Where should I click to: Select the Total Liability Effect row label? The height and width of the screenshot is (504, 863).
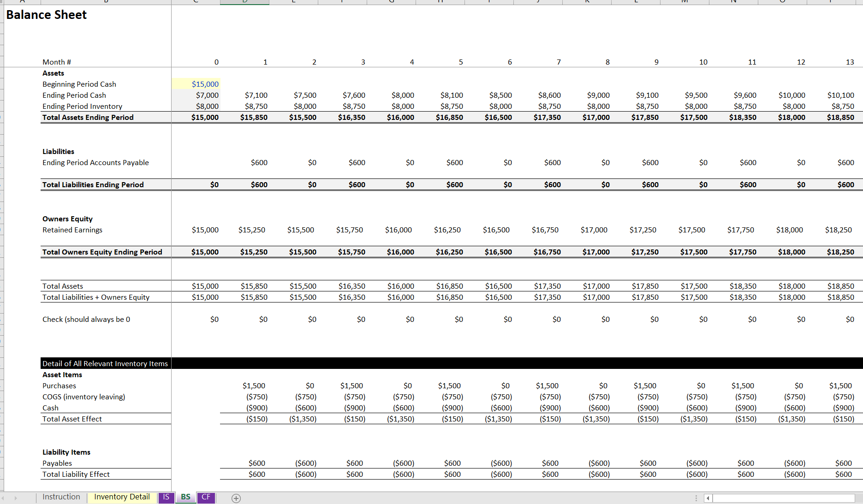(76, 474)
